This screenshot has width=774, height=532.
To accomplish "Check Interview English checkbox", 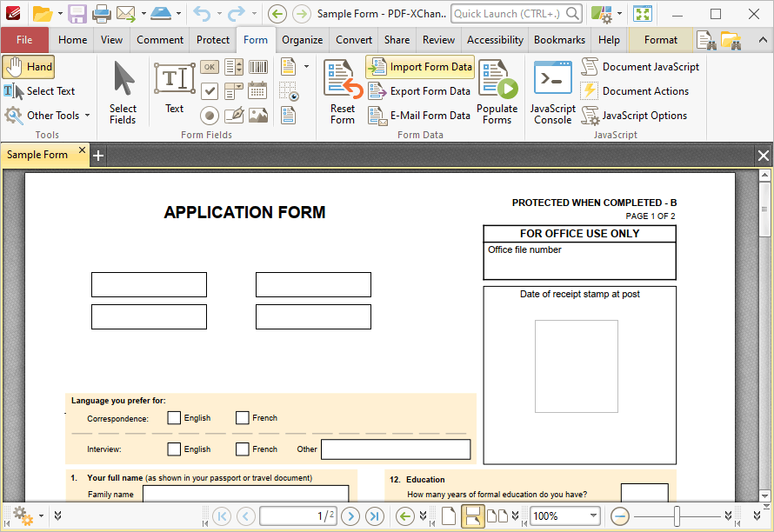I will pyautogui.click(x=174, y=449).
